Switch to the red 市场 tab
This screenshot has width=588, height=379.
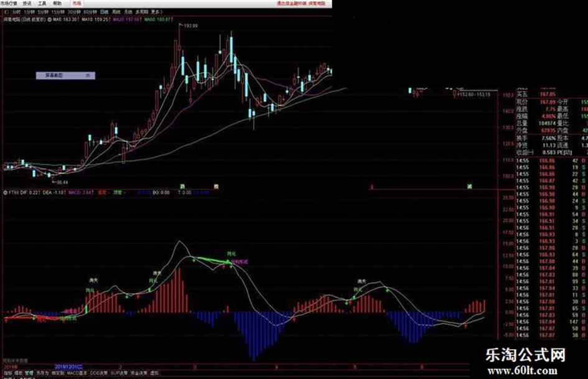[77, 3]
